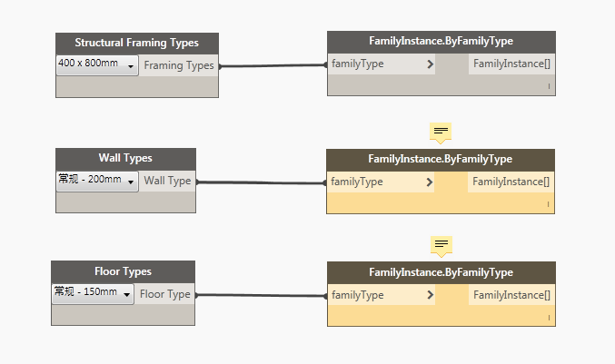
Task: Select the Structural Framing Types node header
Action: point(137,44)
